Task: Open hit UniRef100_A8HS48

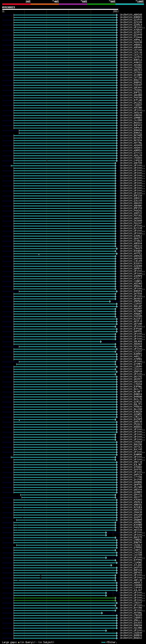Action: point(131,15)
